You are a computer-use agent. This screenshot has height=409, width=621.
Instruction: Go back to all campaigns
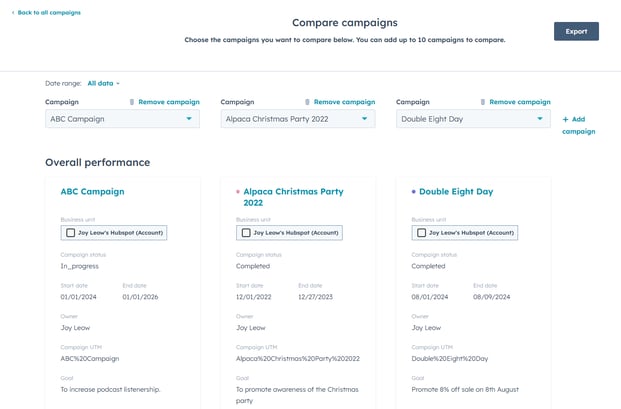click(49, 13)
